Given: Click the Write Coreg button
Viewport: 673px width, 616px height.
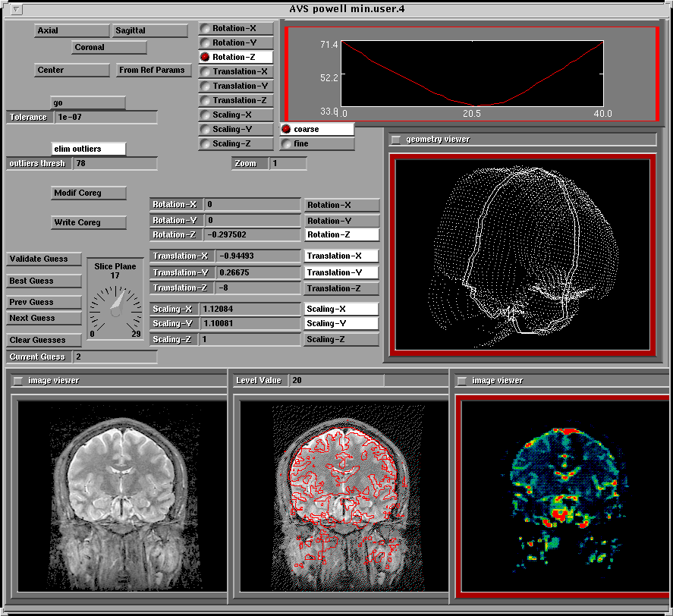Looking at the screenshot, I should 88,223.
